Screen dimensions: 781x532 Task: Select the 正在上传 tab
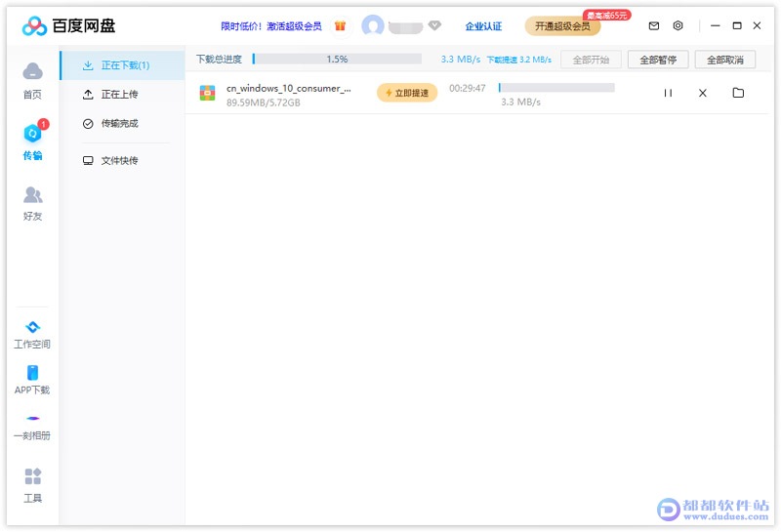coord(123,94)
